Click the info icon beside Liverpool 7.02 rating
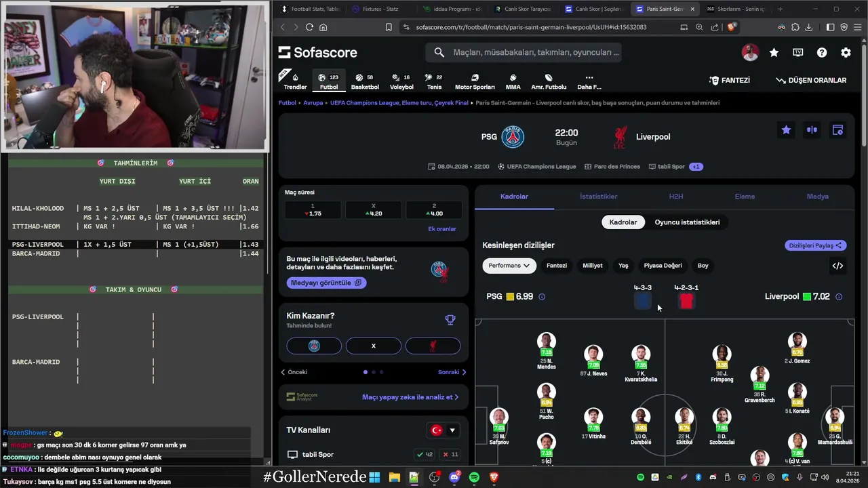Viewport: 868px width, 488px height. point(839,297)
